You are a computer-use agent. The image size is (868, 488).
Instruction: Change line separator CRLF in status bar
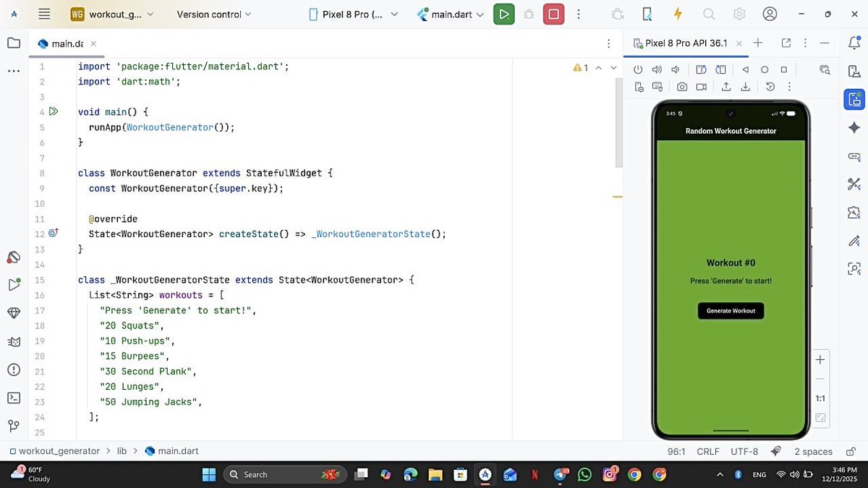pos(707,451)
